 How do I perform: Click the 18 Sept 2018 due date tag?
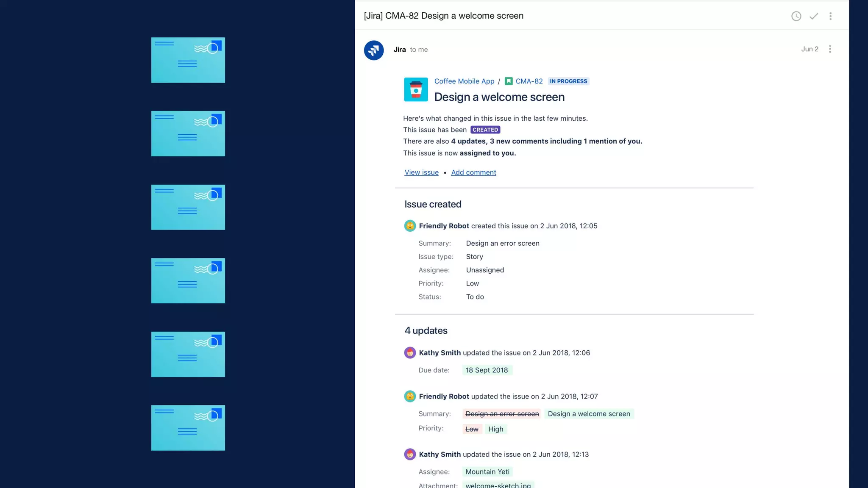487,370
